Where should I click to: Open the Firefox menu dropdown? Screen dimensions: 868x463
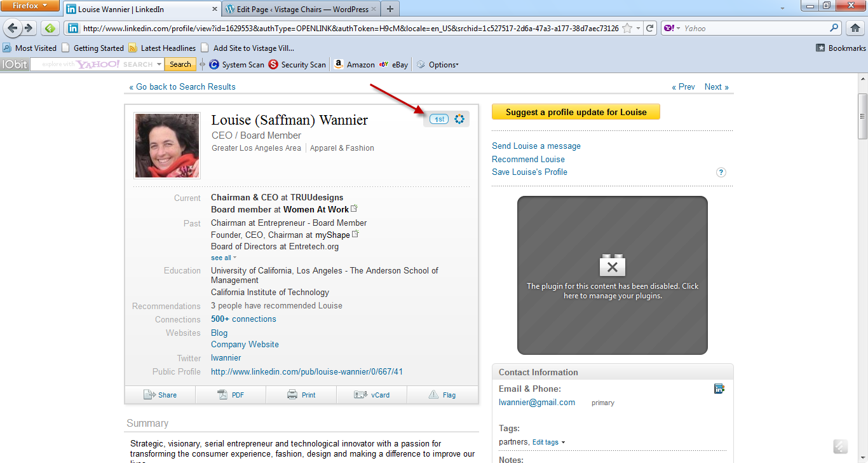[x=31, y=6]
